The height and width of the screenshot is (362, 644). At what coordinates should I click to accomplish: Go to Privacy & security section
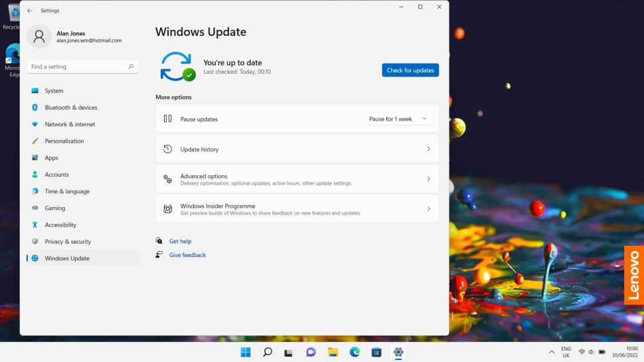coord(68,242)
